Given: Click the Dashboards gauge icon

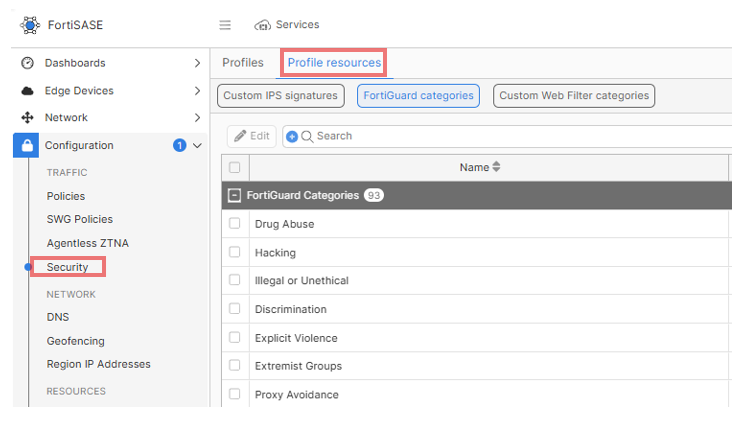Looking at the screenshot, I should point(28,63).
